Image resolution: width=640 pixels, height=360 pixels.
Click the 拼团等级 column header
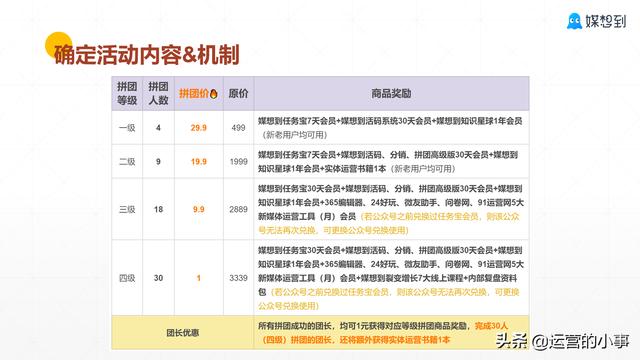[x=127, y=93]
